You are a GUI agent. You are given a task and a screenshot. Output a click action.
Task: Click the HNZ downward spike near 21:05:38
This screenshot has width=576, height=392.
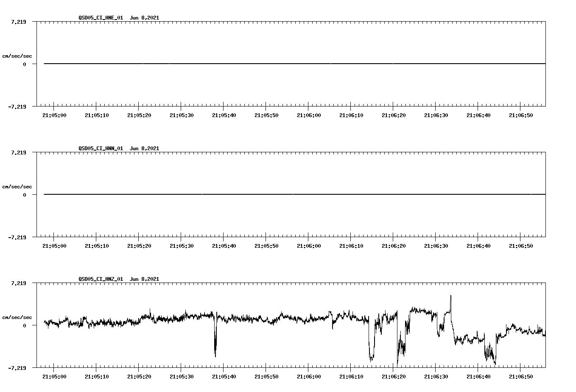click(x=215, y=335)
